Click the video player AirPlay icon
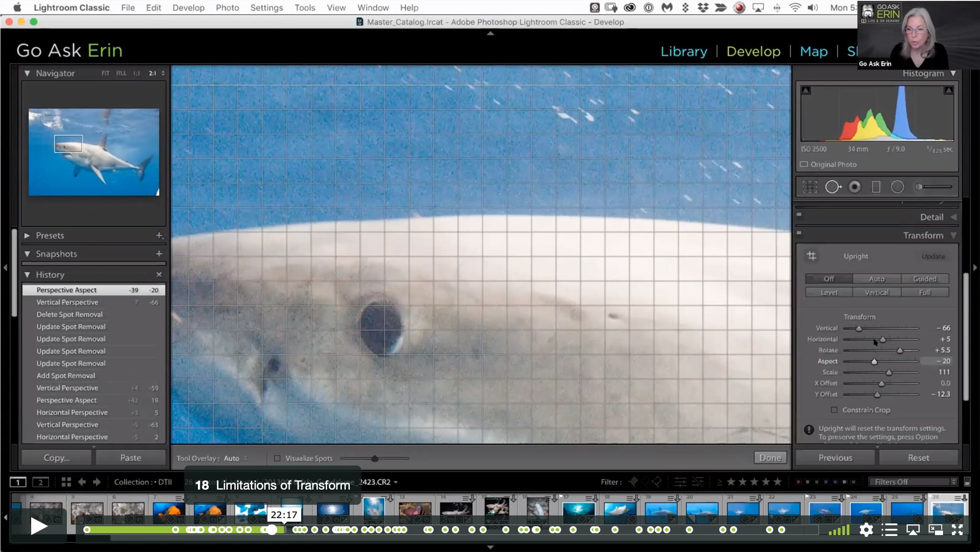Image resolution: width=980 pixels, height=552 pixels. point(913,530)
